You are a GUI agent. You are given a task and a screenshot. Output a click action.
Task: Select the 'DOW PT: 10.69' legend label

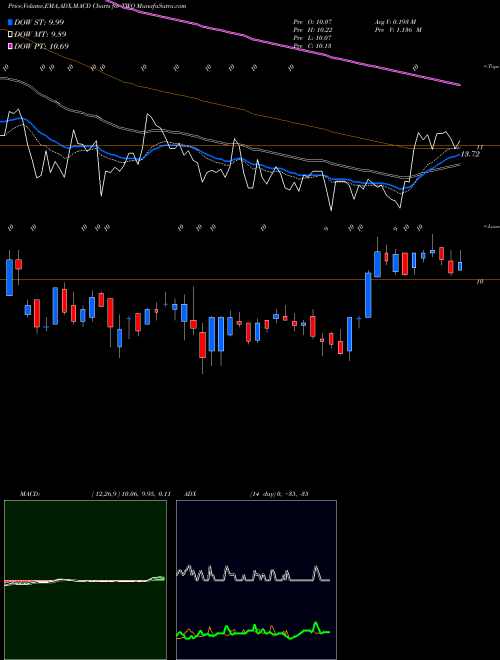point(41,46)
